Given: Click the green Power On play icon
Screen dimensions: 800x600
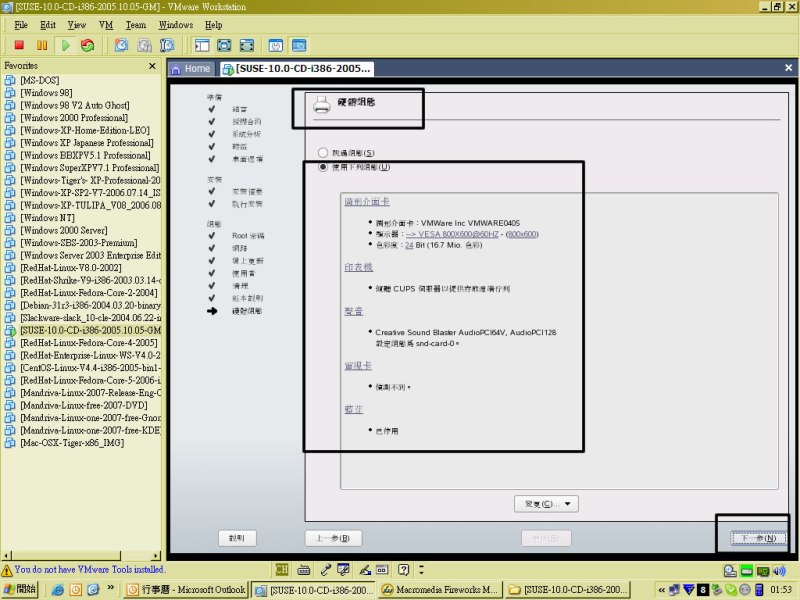Looking at the screenshot, I should [x=65, y=45].
